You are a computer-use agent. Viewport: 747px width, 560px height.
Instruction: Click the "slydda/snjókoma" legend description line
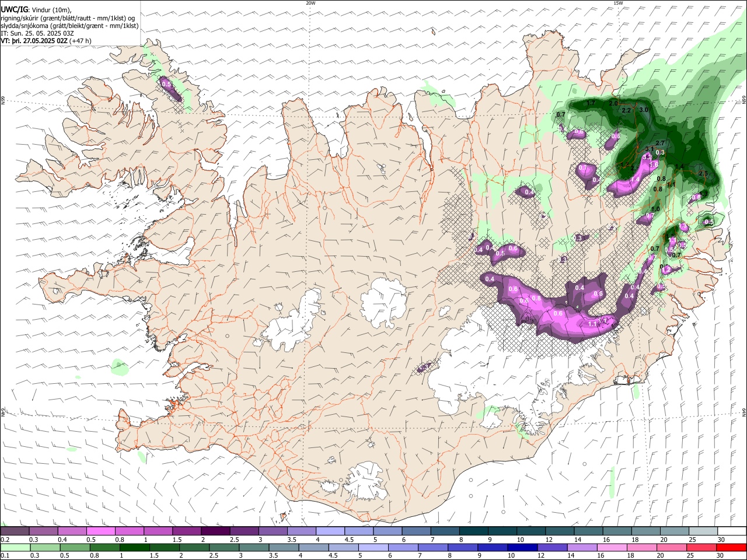69,26
